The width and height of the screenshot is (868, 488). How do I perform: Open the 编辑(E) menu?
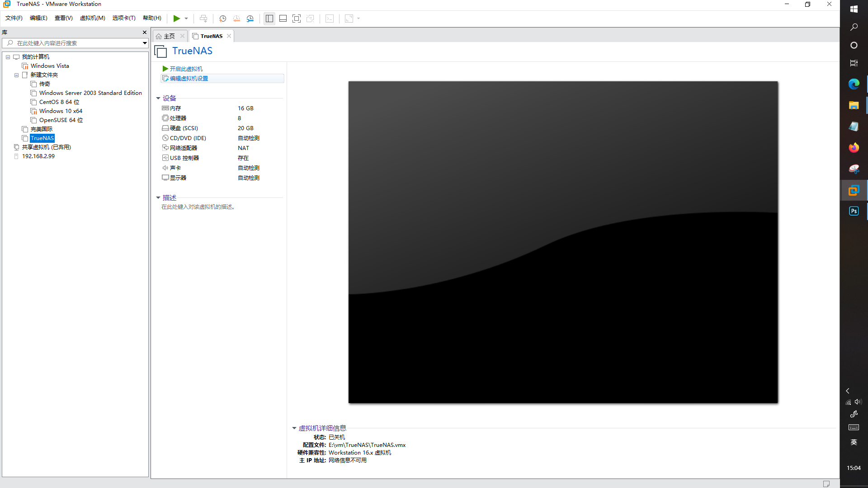pos(38,18)
